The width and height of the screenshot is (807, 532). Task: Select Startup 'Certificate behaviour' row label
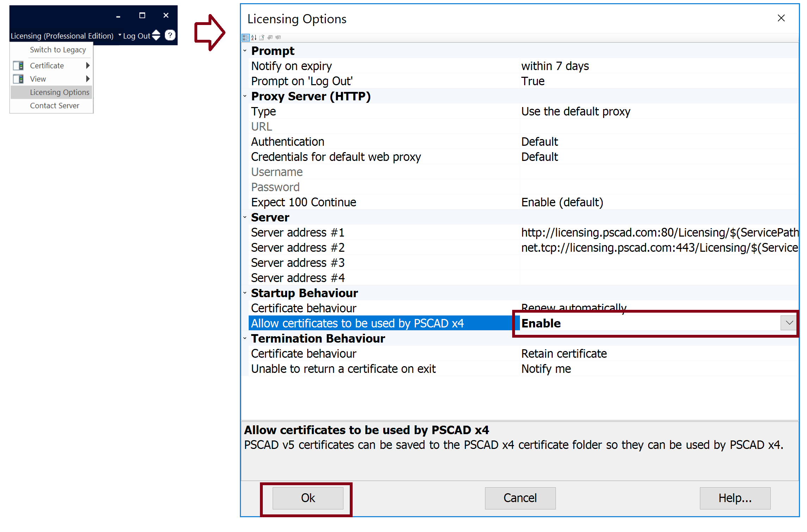(x=303, y=308)
